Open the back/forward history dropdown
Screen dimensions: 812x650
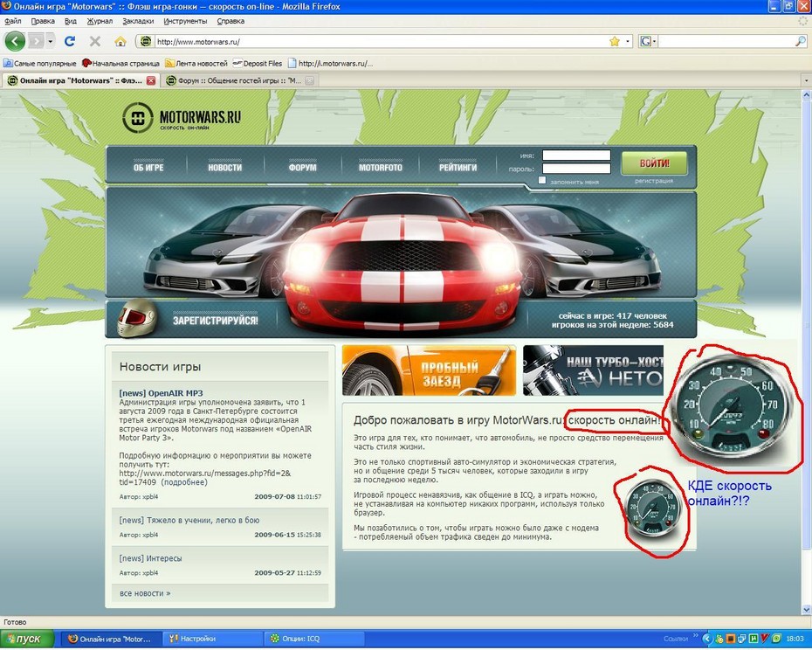click(x=51, y=41)
